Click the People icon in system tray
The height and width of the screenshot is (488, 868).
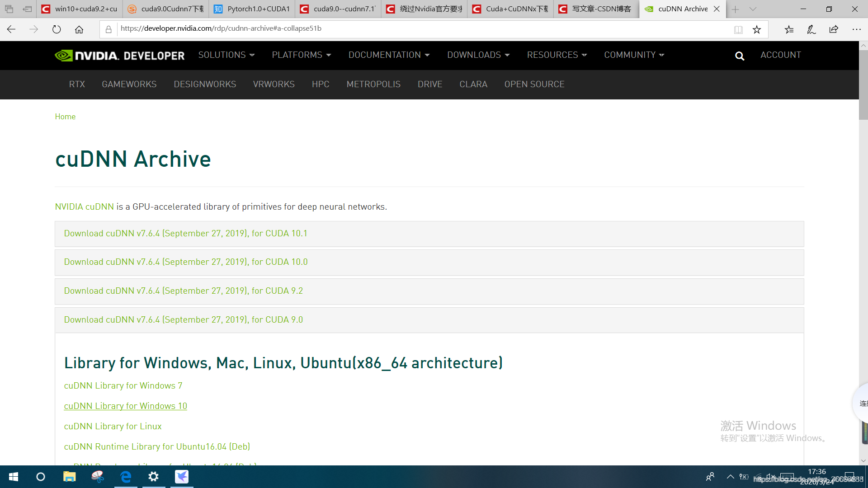[x=710, y=477]
